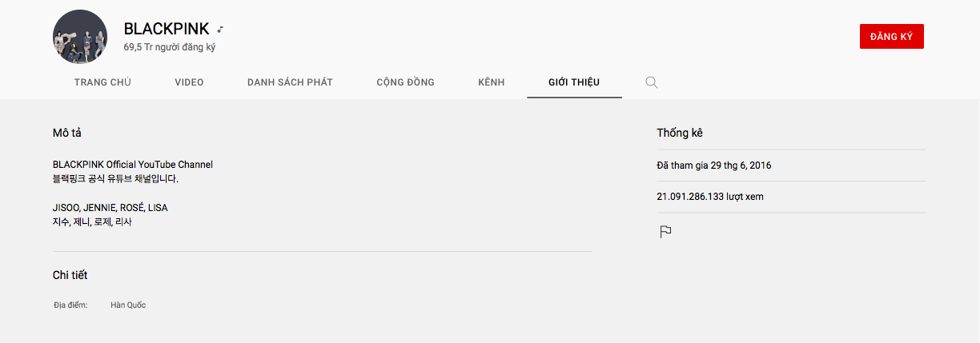Click the report flag icon under statistics
This screenshot has width=980, height=343.
click(x=665, y=232)
